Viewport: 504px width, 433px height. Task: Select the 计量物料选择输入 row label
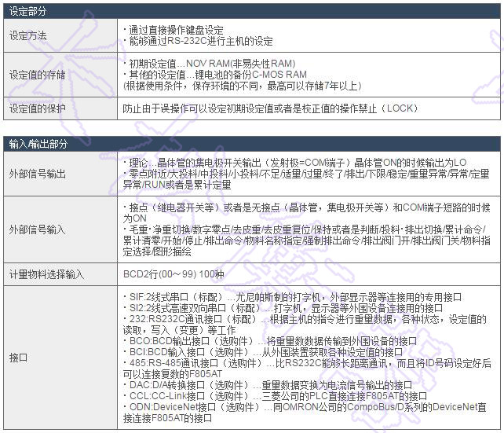46,273
